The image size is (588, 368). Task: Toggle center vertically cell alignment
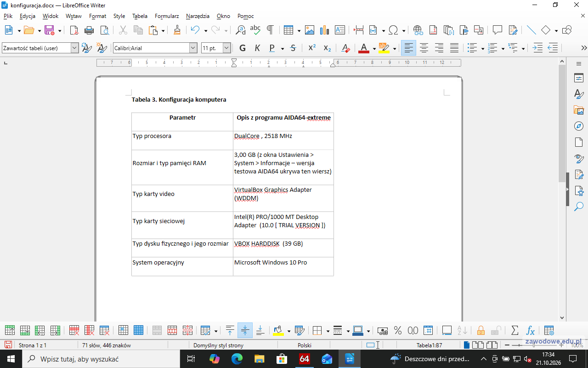coord(245,330)
